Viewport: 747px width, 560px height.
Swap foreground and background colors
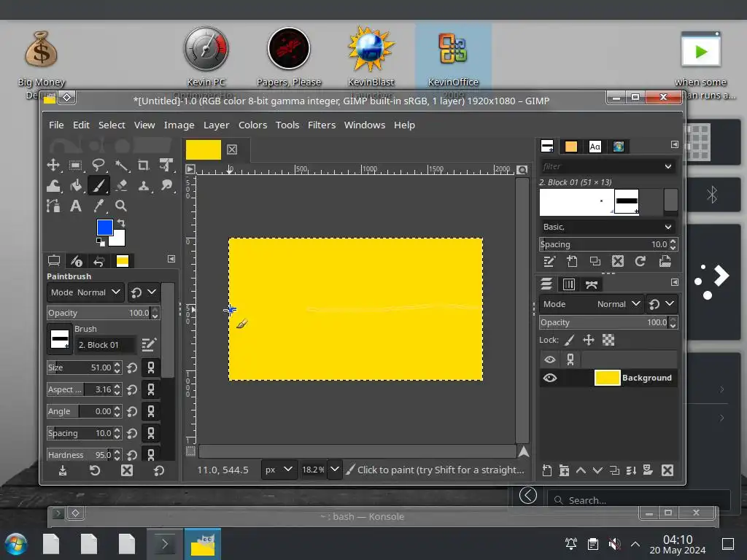click(x=121, y=223)
